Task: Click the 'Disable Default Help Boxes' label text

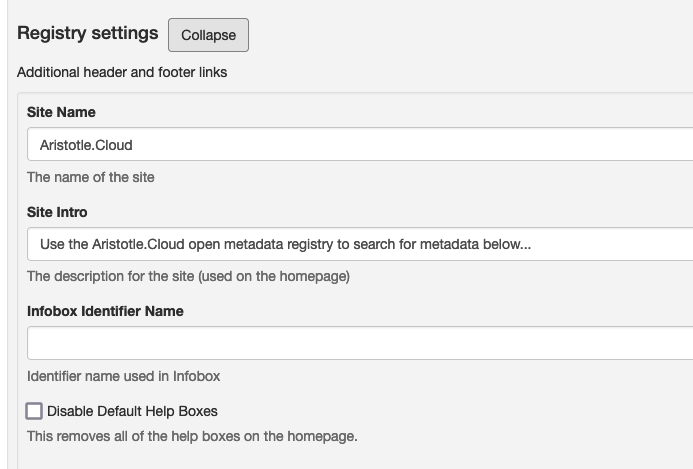Action: tap(132, 411)
